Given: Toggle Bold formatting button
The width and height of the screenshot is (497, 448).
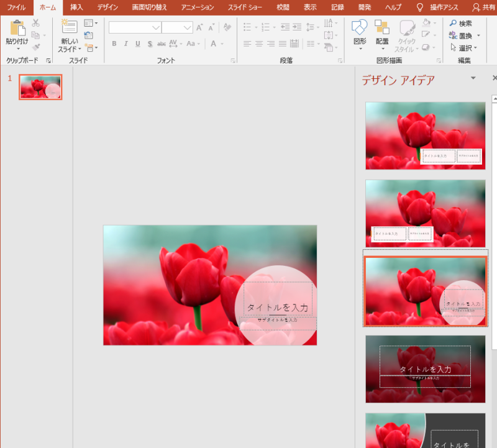Looking at the screenshot, I should point(114,44).
